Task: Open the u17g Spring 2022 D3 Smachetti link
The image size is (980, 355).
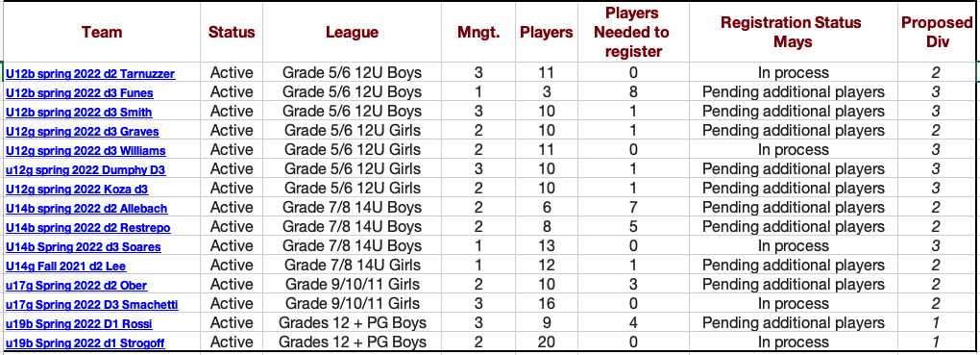Action: click(92, 305)
